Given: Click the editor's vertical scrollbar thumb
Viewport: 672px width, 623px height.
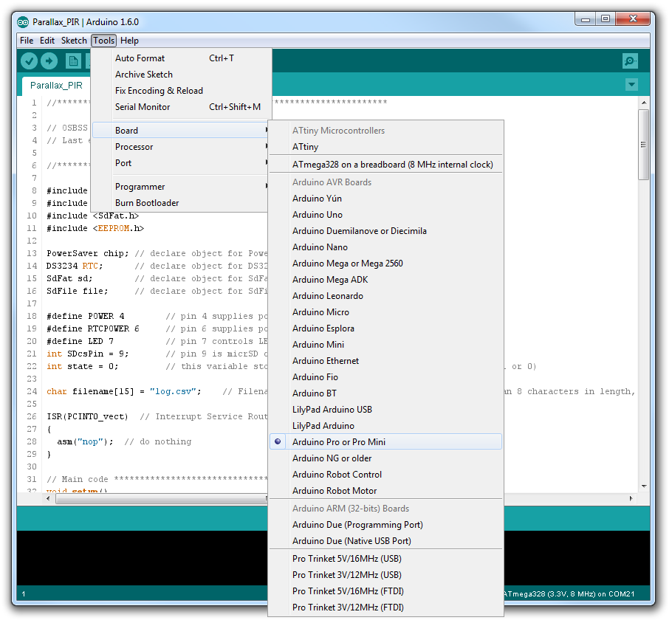Looking at the screenshot, I should 643,145.
